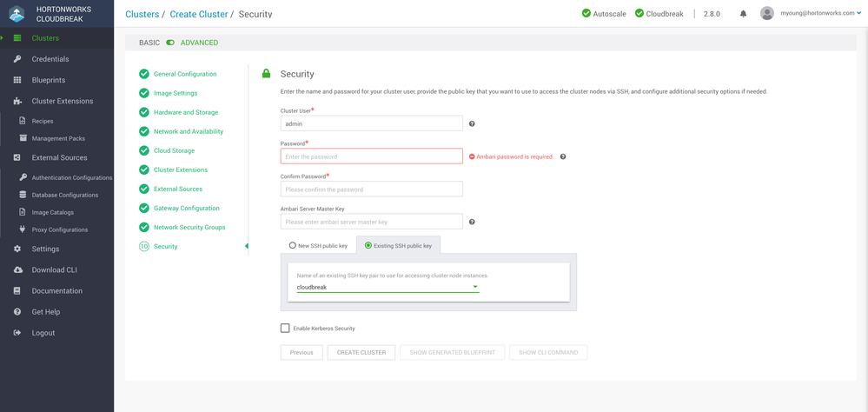The width and height of the screenshot is (868, 412).
Task: Click the Proxy Configurations plug icon
Action: tap(23, 229)
